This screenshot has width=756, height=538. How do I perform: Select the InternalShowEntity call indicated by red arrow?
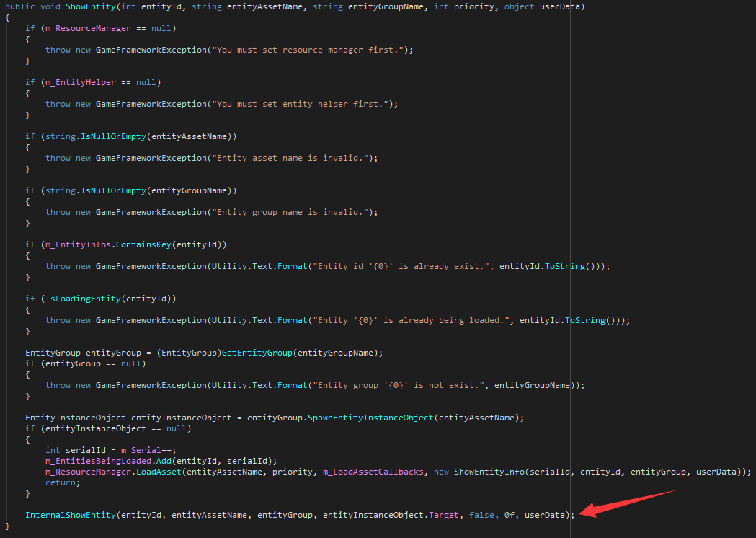(69, 515)
